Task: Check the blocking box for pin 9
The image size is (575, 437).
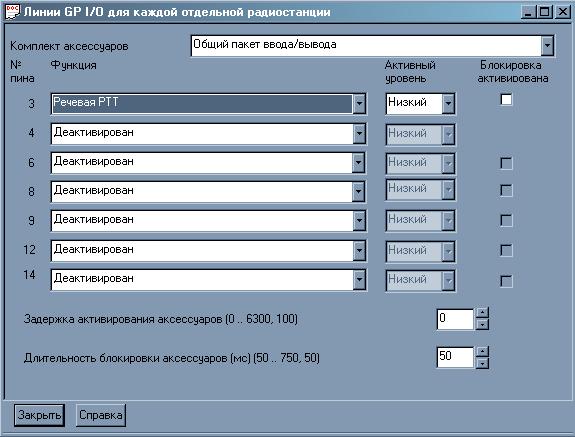Action: pos(506,220)
